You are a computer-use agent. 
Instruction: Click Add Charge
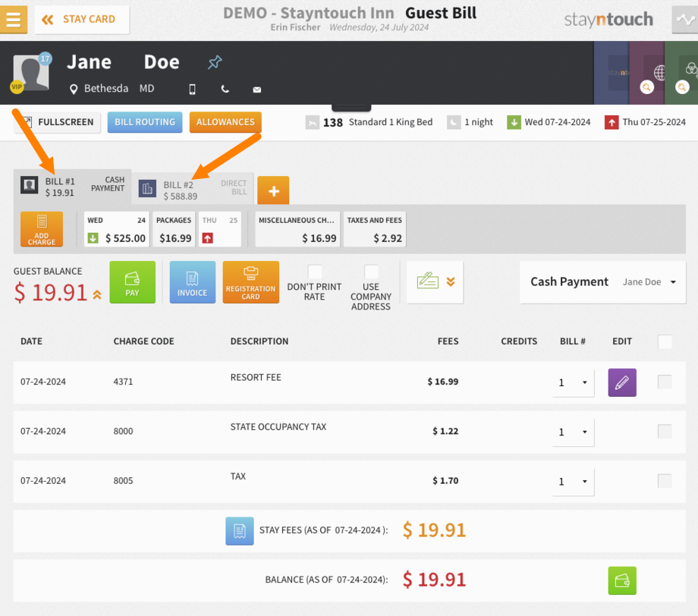pyautogui.click(x=42, y=229)
